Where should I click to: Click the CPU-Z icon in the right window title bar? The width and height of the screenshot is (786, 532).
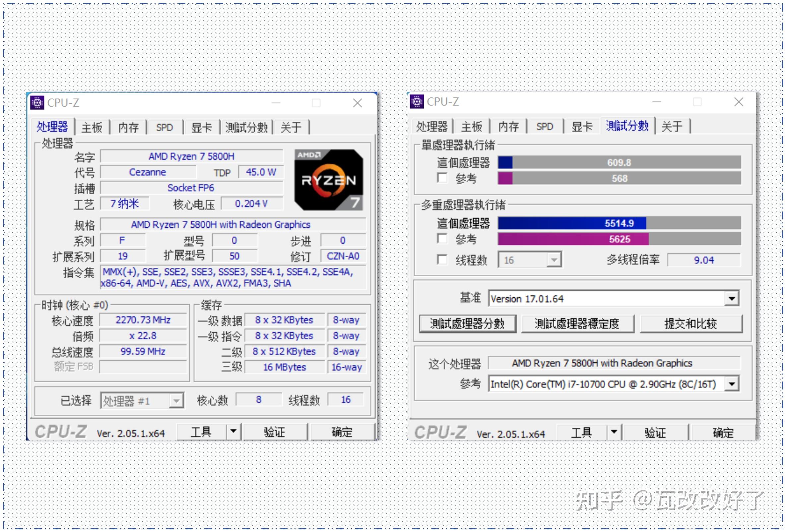click(417, 101)
